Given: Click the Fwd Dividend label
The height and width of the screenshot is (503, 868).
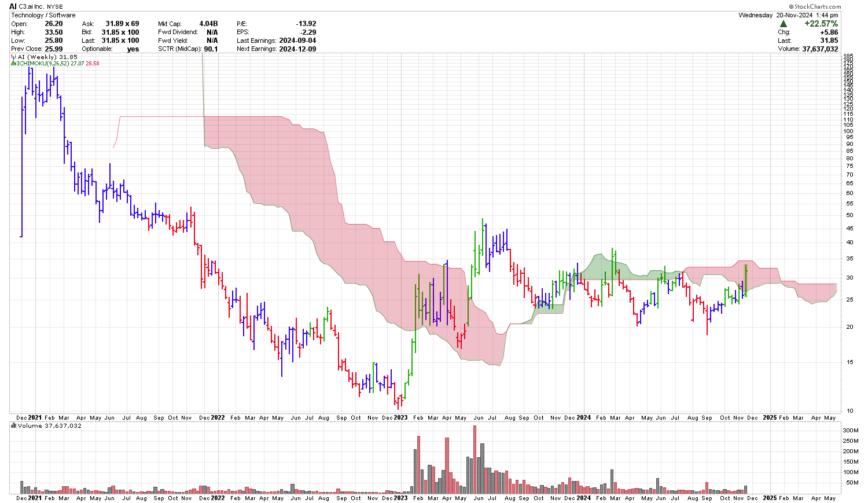Looking at the screenshot, I should [x=178, y=32].
